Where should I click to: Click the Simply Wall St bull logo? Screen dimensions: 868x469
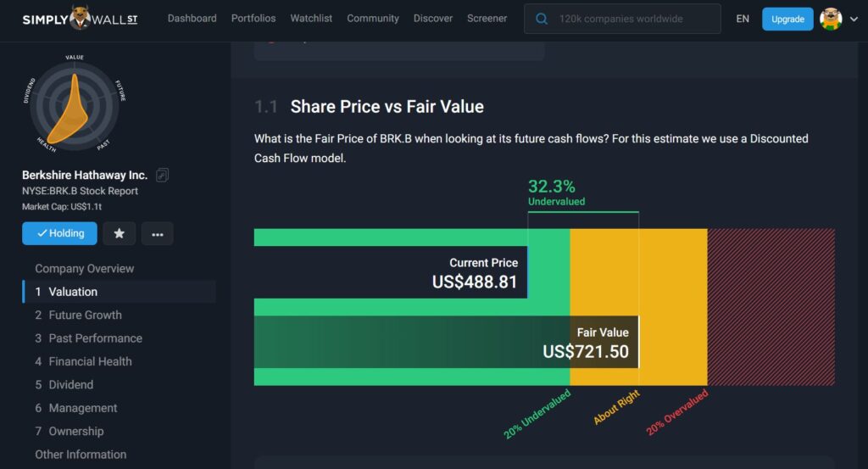coord(81,18)
